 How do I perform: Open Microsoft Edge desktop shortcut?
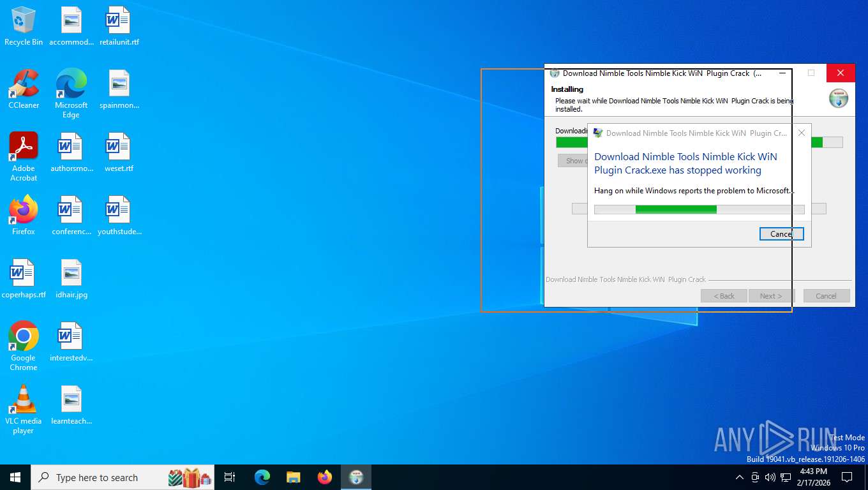[71, 94]
